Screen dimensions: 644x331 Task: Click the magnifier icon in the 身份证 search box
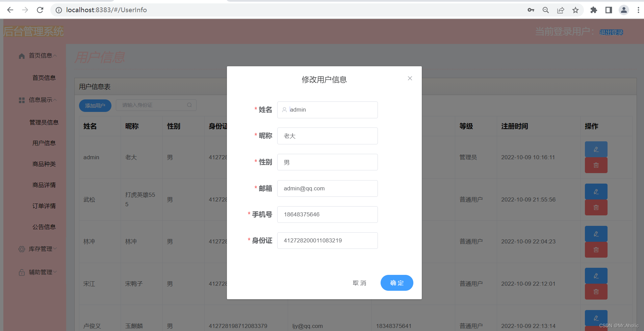[189, 105]
